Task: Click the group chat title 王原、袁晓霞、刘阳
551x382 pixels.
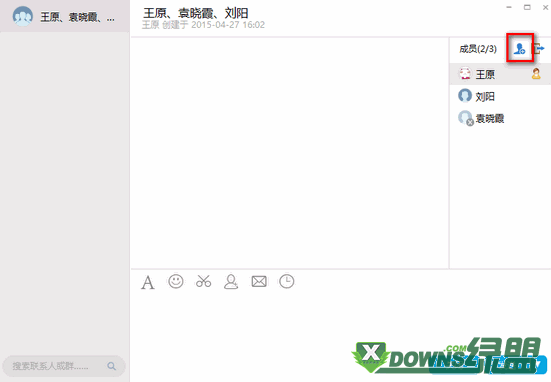Action: pos(195,13)
